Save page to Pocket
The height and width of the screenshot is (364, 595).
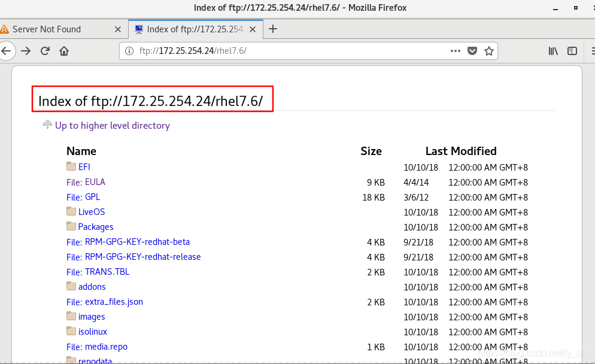tap(472, 51)
